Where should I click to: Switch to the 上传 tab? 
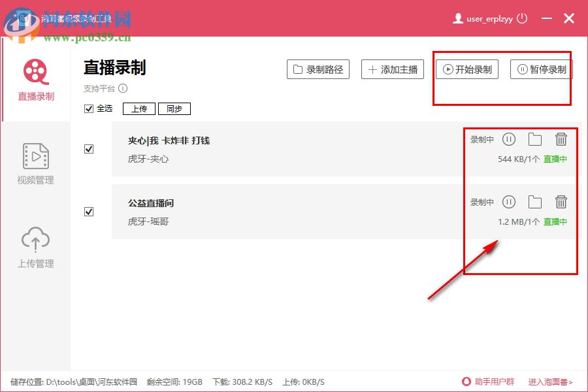click(x=139, y=108)
